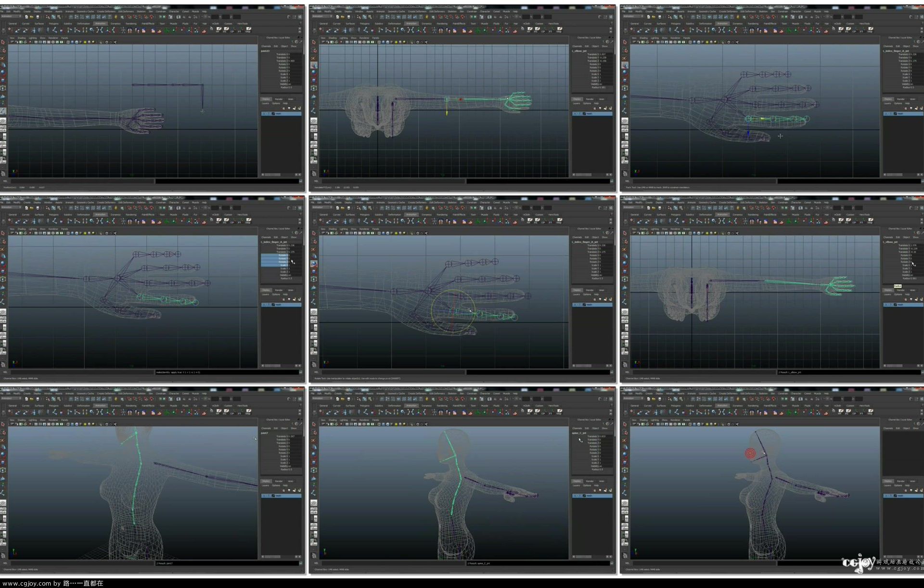Click lock icon on status line in center window
This screenshot has height=588, width=924.
point(426,208)
